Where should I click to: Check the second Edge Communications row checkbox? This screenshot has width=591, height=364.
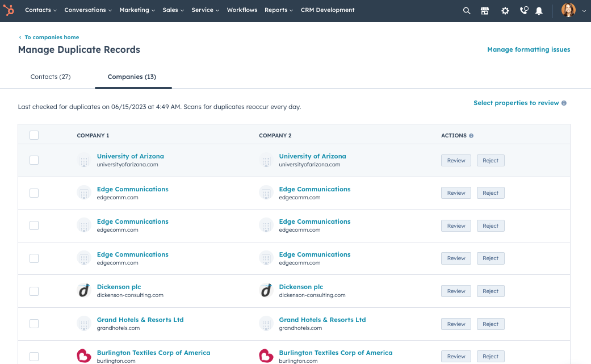tap(34, 225)
